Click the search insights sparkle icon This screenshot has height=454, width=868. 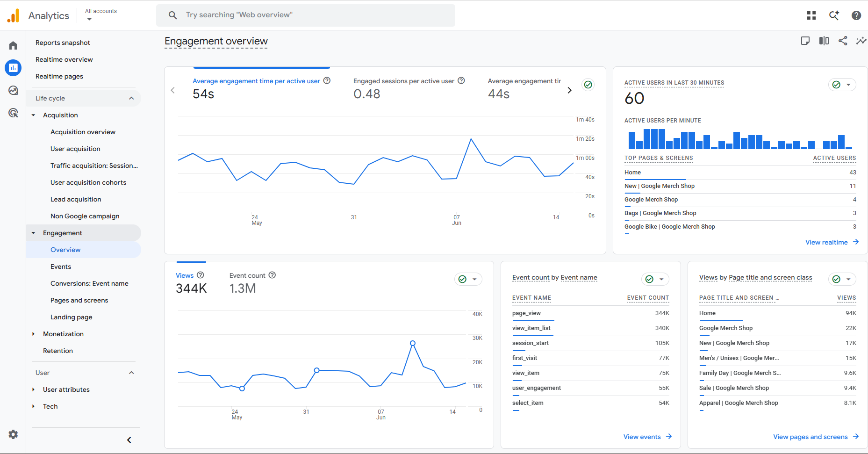pyautogui.click(x=834, y=15)
